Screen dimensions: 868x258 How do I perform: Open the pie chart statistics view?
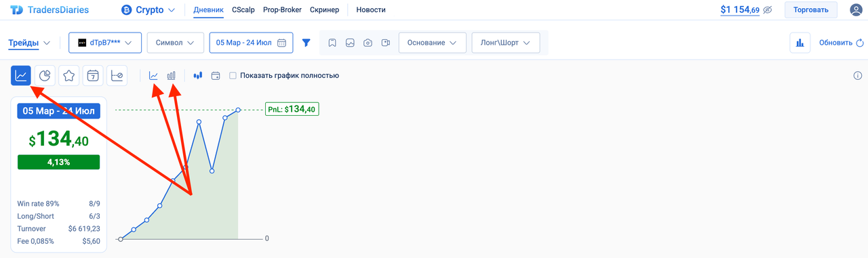[45, 76]
